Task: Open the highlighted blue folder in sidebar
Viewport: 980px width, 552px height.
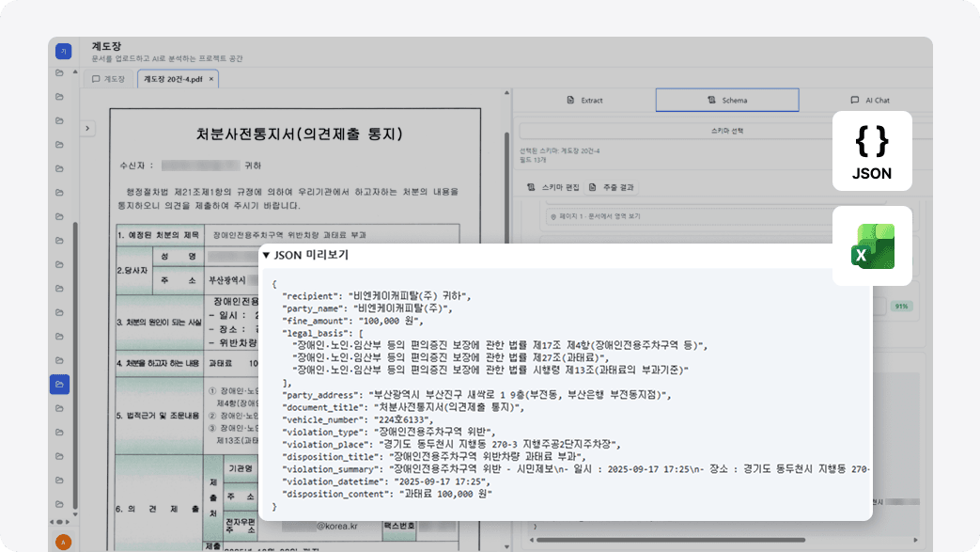Action: [x=59, y=385]
